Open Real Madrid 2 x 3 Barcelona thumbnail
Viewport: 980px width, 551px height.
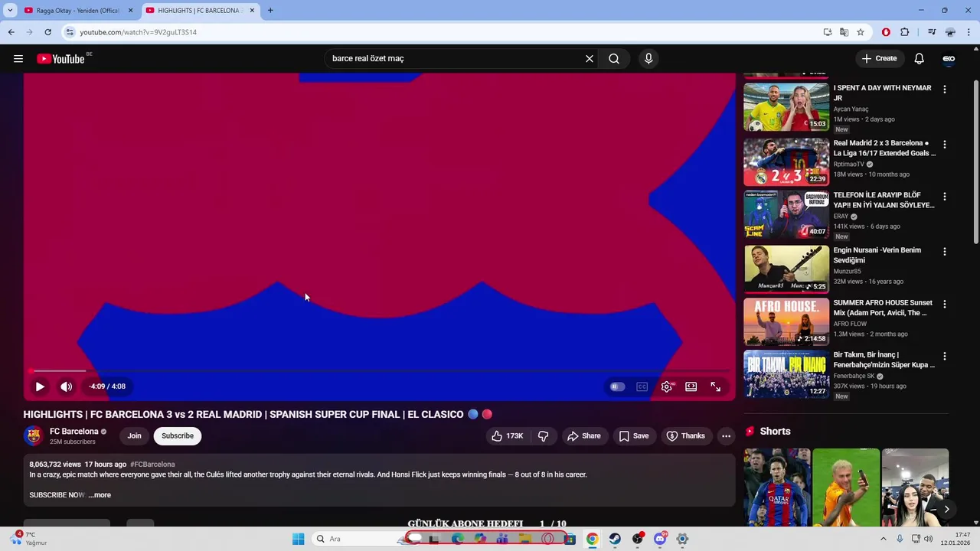click(786, 162)
